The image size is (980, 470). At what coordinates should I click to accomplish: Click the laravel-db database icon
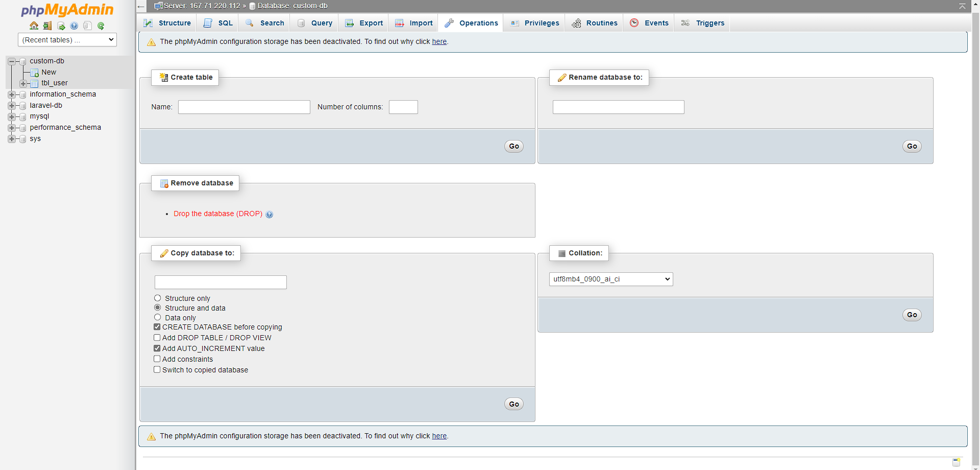pos(22,106)
